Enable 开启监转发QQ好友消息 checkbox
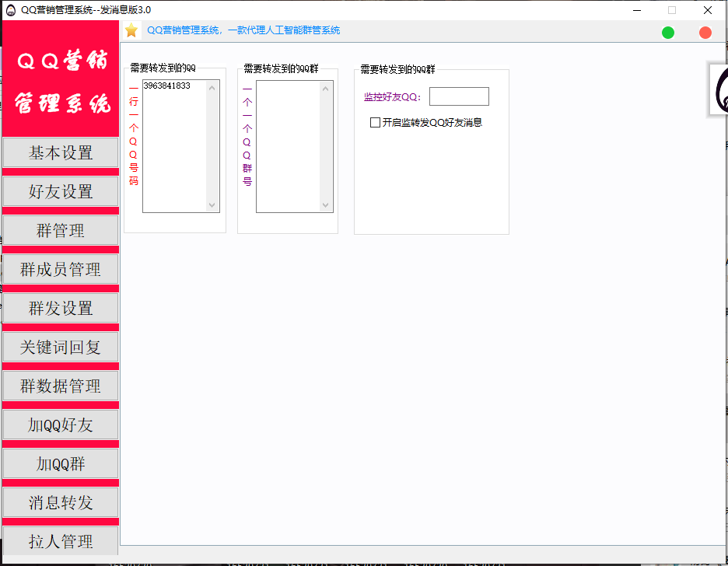 (x=376, y=122)
